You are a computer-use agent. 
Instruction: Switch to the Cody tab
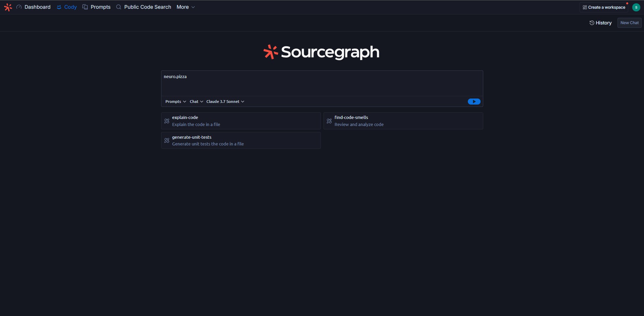(67, 7)
